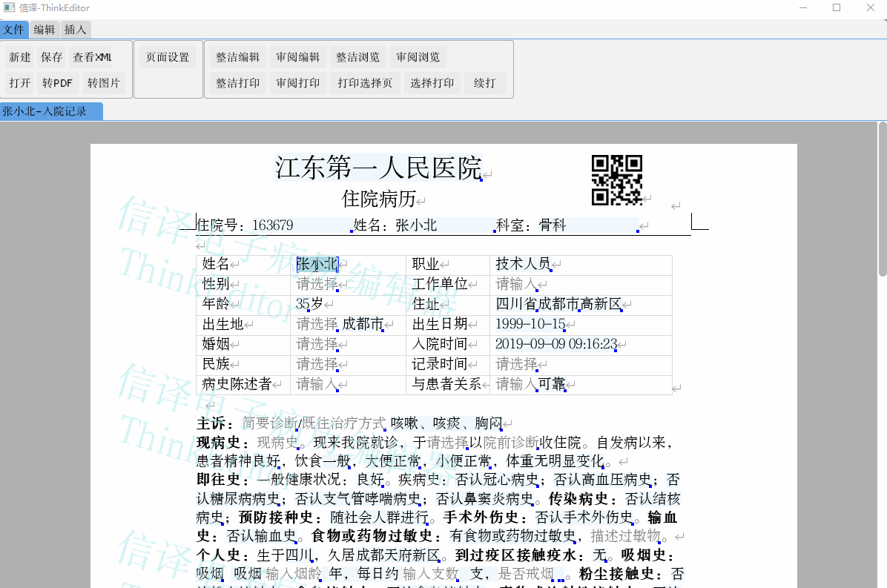Open the 插入 menu tab
887x588 pixels.
coord(75,30)
